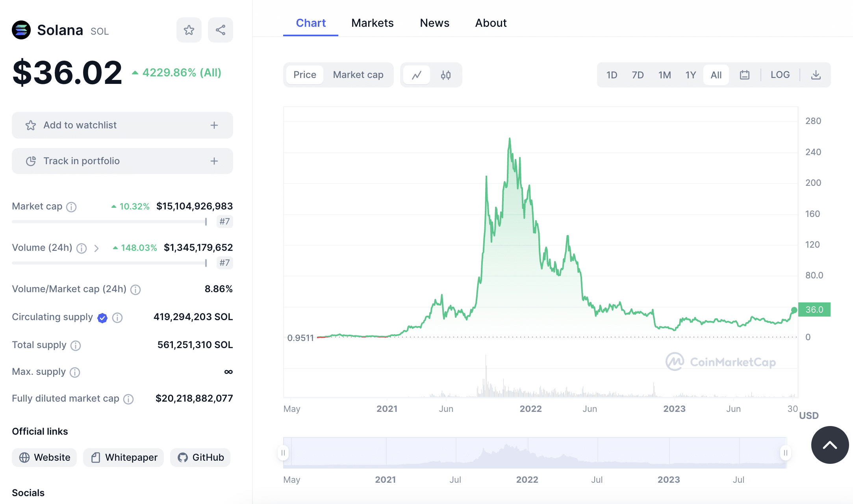Click the Solana logo icon
Screen dimensions: 853x504
(x=21, y=30)
